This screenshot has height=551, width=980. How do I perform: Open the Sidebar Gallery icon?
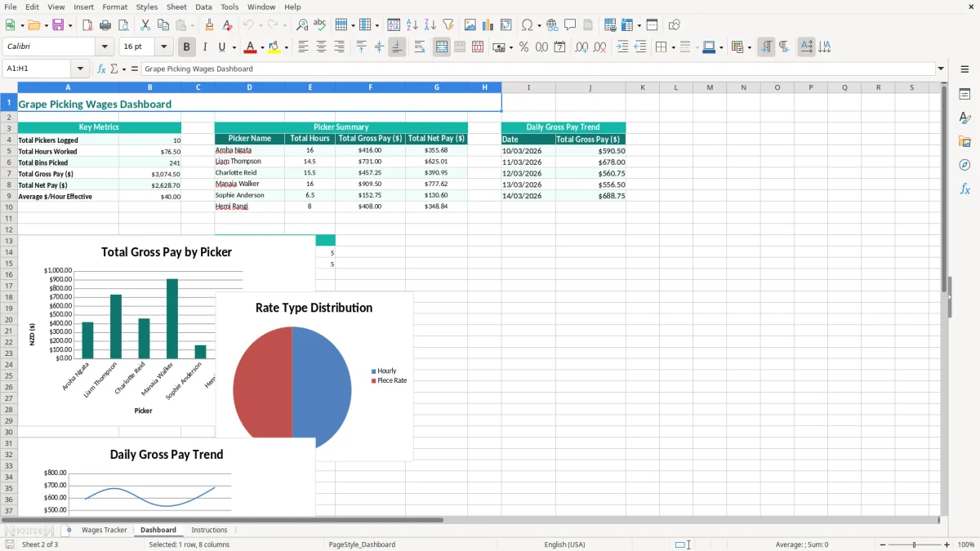965,141
